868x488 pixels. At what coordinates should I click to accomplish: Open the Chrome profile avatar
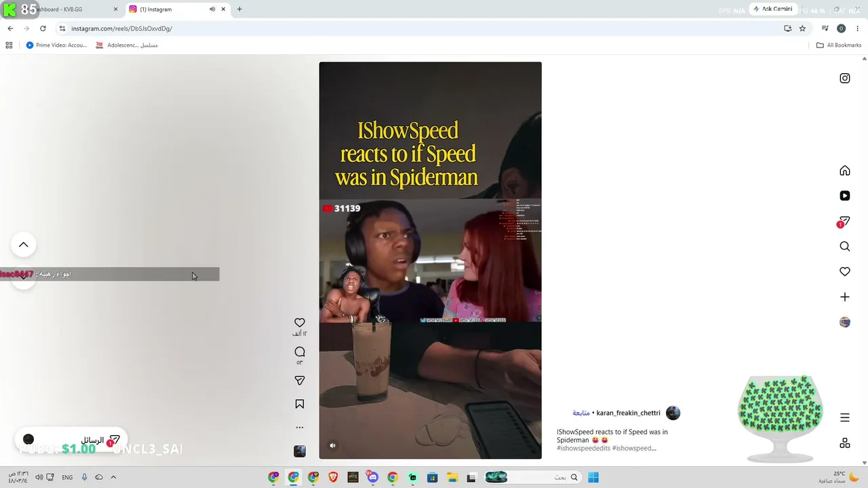tap(841, 28)
